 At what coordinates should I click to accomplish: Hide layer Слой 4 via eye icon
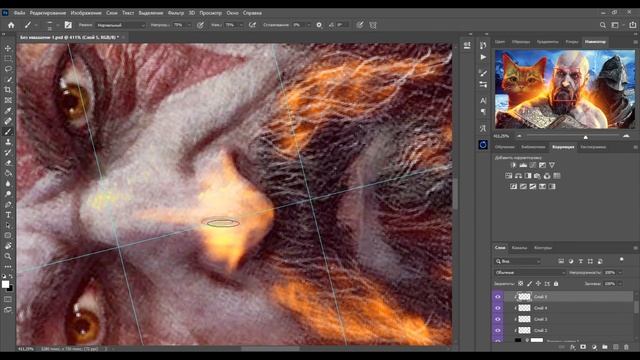[x=498, y=308]
